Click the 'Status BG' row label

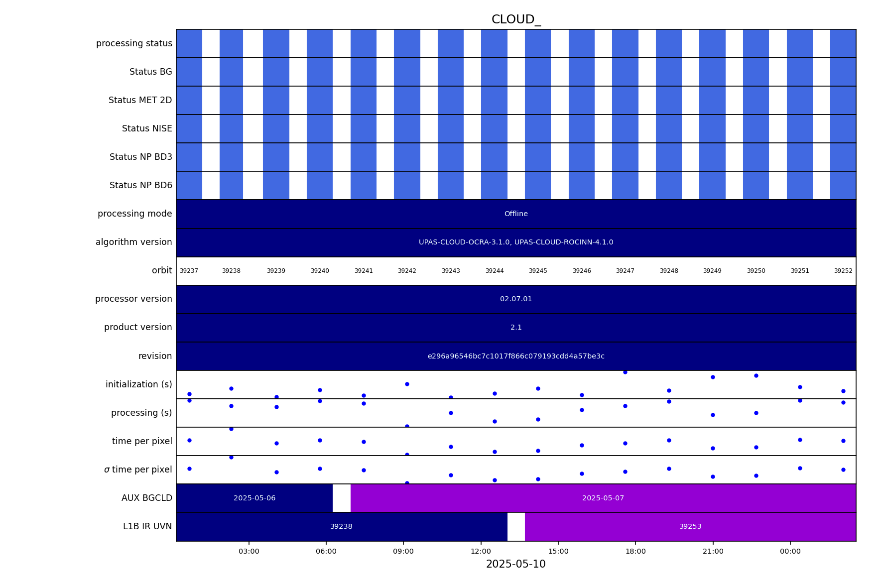click(x=151, y=72)
